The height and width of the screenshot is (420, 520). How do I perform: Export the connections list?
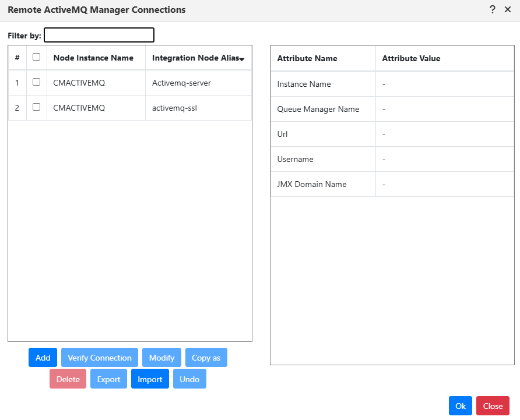pyautogui.click(x=109, y=379)
